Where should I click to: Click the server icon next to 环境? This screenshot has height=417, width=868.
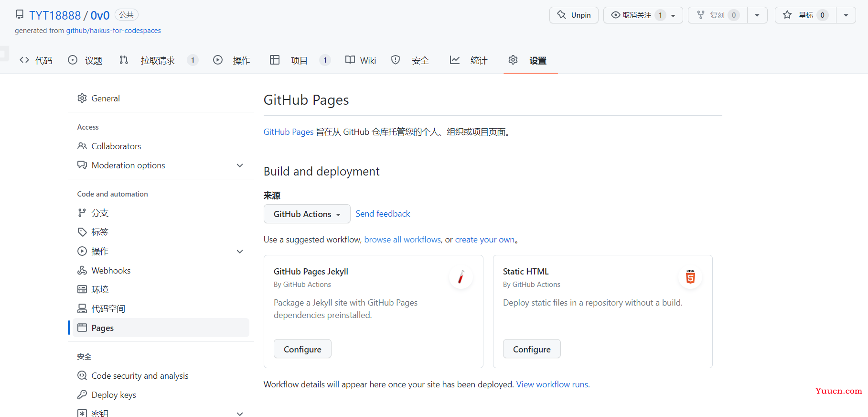pyautogui.click(x=82, y=289)
